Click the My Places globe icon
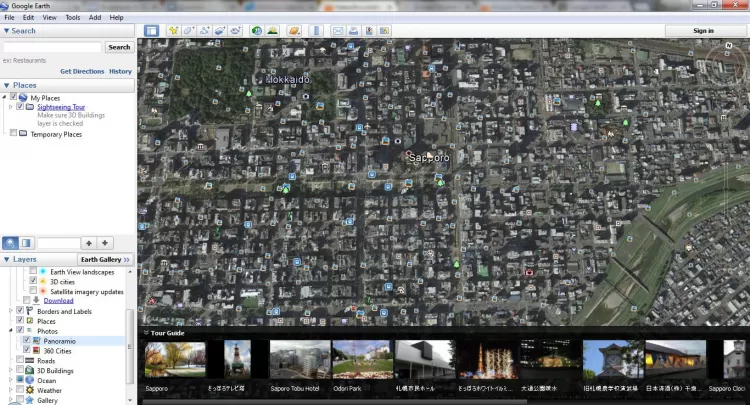Viewport: 750px width, 405px height. 23,98
